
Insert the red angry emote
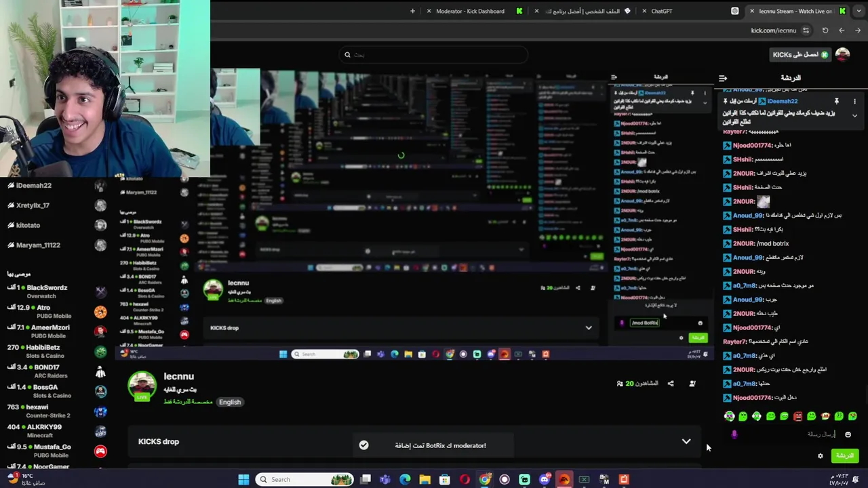tap(797, 416)
